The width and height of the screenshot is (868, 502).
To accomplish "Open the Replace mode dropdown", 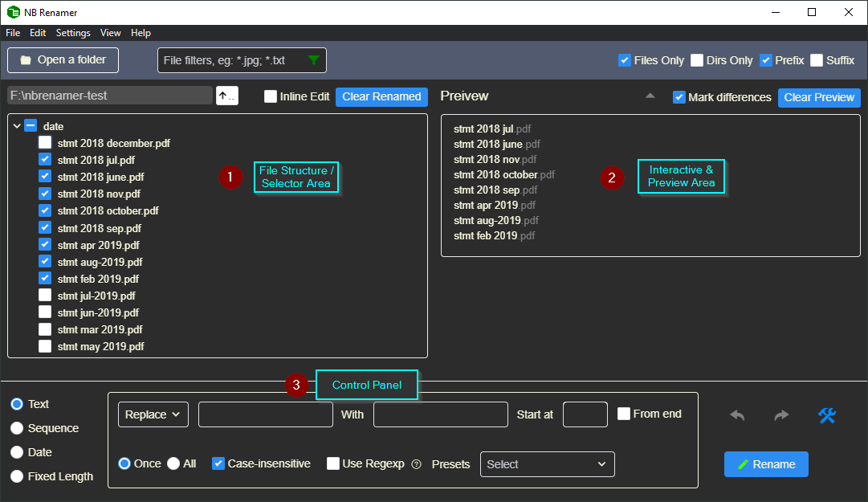I will 153,414.
